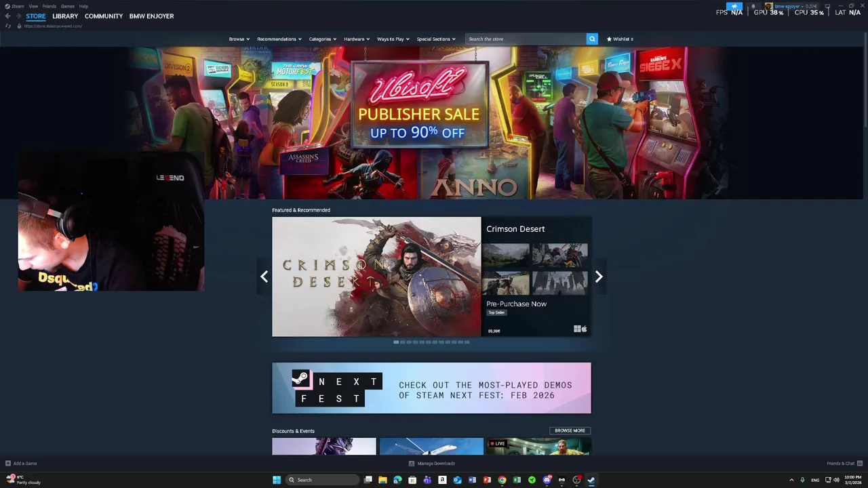Viewport: 868px width, 488px height.
Task: Click the Steam icon in the taskbar
Action: (591, 480)
